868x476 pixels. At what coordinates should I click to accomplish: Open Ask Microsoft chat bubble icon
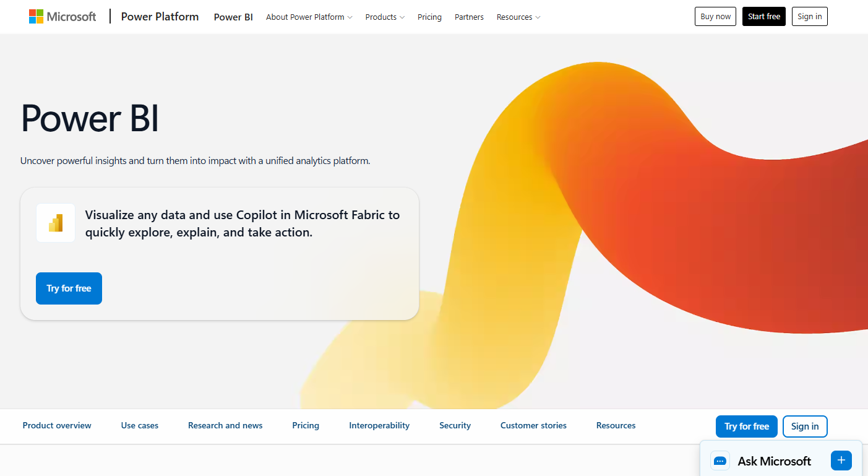720,461
